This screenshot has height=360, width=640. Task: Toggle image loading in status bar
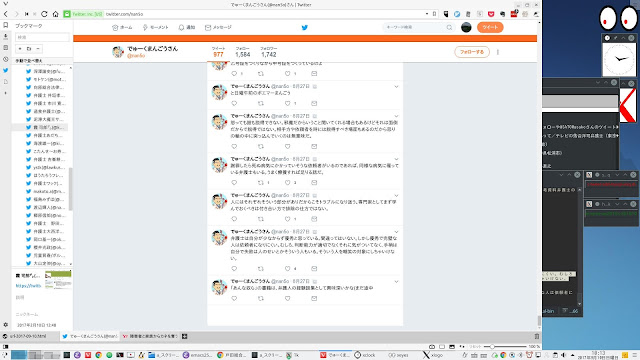[x=452, y=347]
